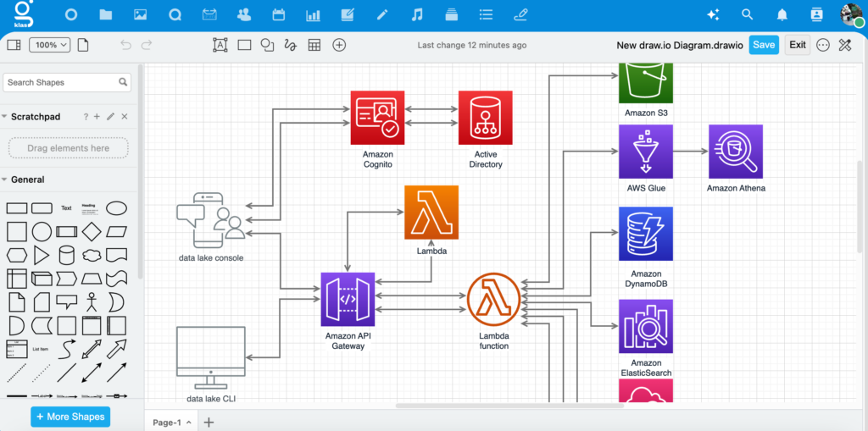Click the search magnifier in Search Shapes
868x431 pixels.
click(123, 82)
